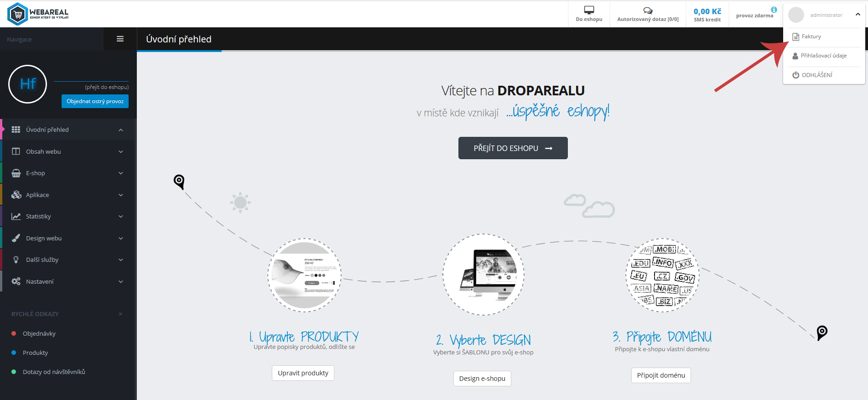Open the Úvodní přehled sidebar item
This screenshot has width=868, height=400.
68,130
